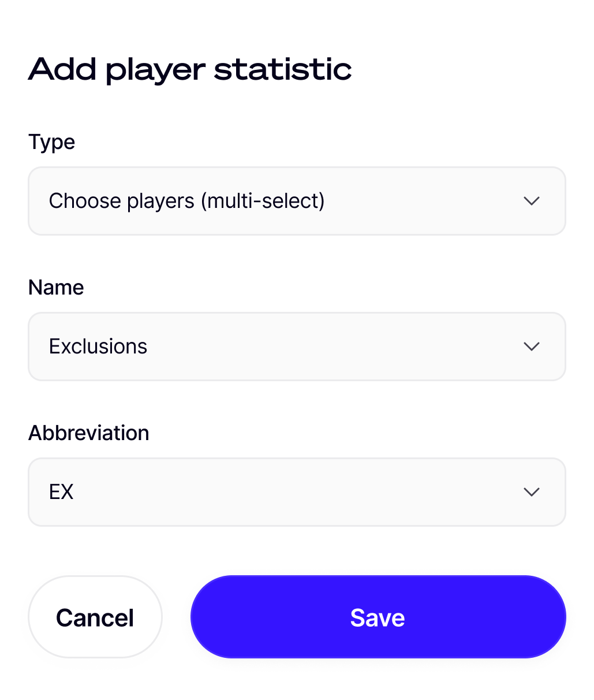Click the chevron icon beside EX
This screenshot has height=700, width=594.
[531, 492]
